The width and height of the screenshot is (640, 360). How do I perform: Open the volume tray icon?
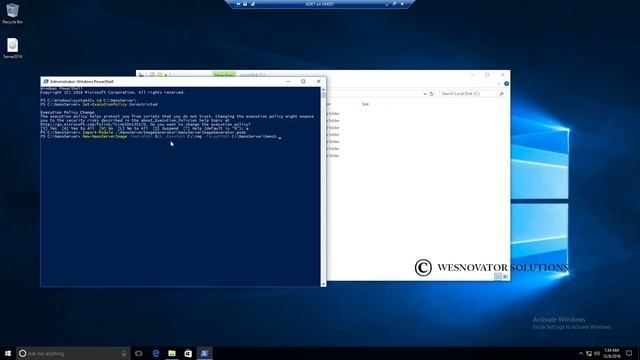(597, 353)
